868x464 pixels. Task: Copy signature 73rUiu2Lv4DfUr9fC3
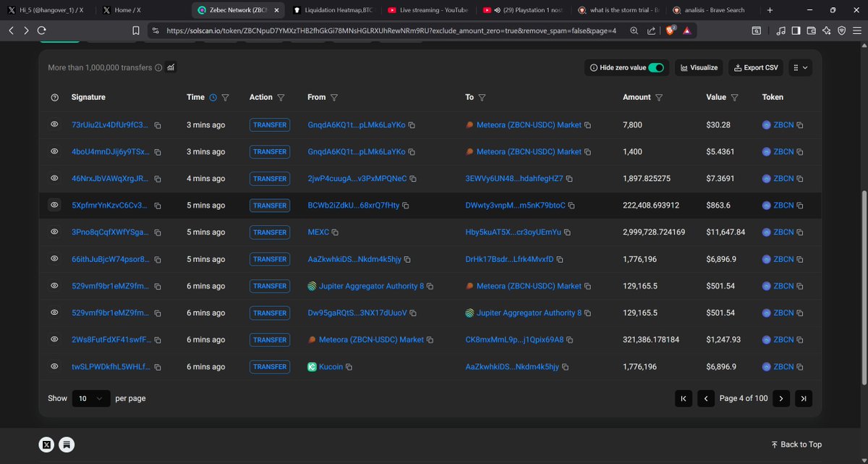(158, 125)
